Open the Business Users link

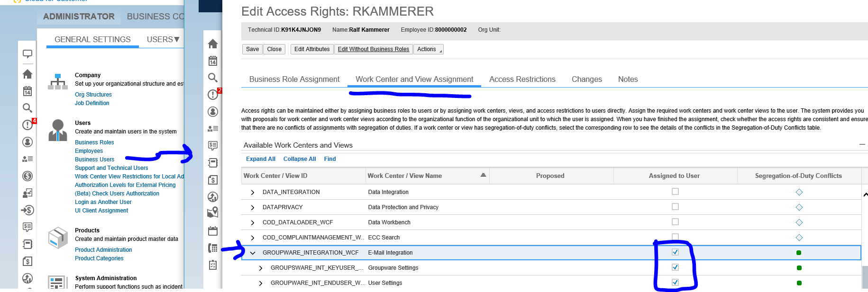94,159
